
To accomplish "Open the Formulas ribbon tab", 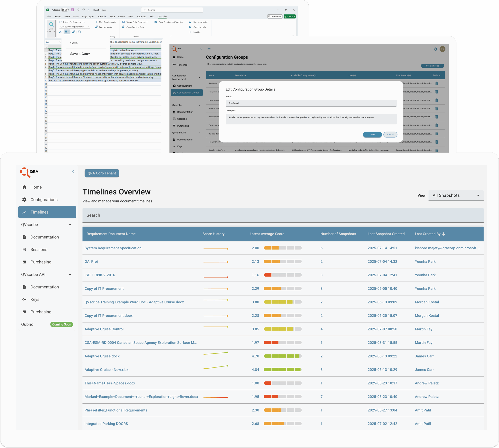I will point(102,17).
